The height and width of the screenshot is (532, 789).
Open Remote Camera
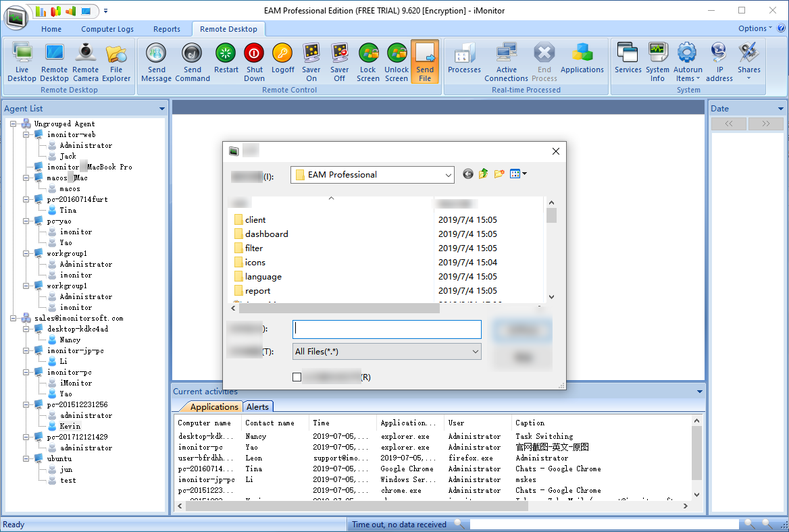[x=86, y=62]
